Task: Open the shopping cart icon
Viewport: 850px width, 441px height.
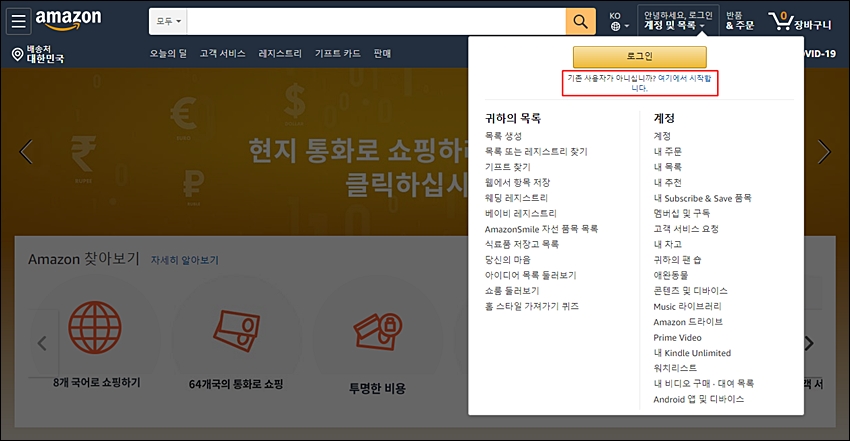Action: 800,21
